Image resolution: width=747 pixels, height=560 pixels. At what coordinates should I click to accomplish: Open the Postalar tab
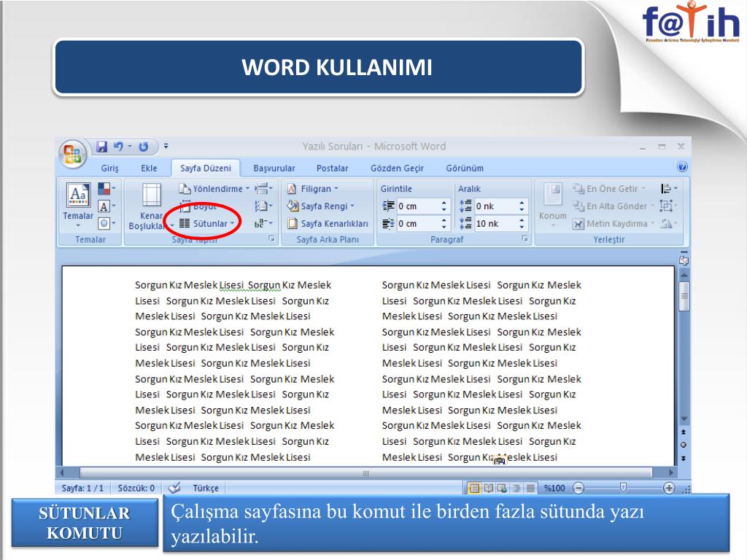pos(332,168)
